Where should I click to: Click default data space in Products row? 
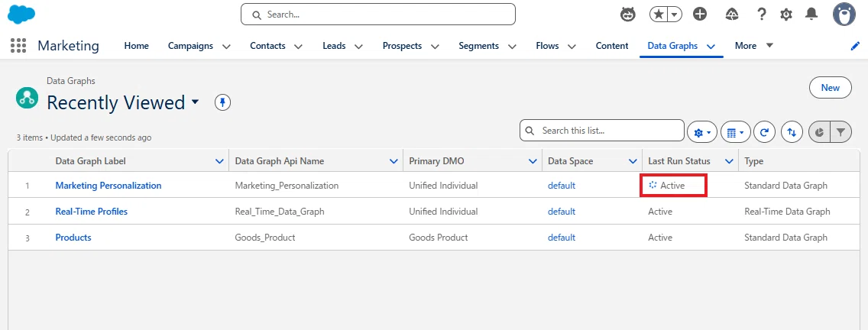point(562,238)
